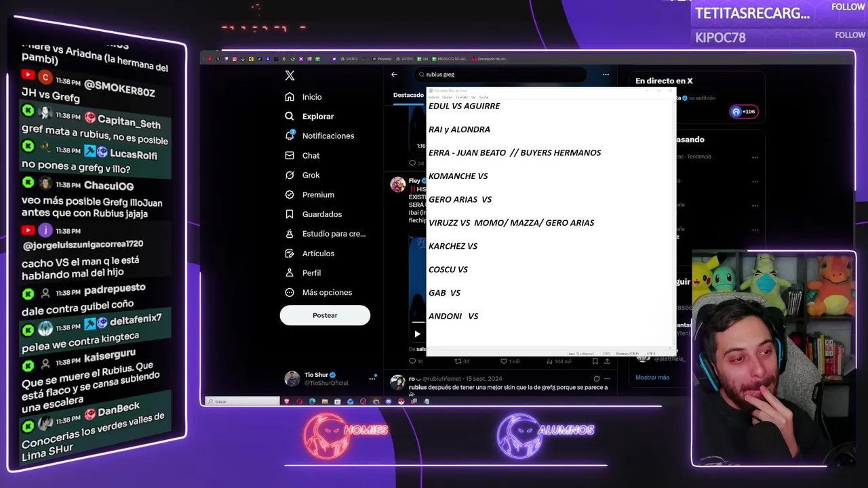Play the video in the tweet
The image size is (868, 488).
point(417,333)
